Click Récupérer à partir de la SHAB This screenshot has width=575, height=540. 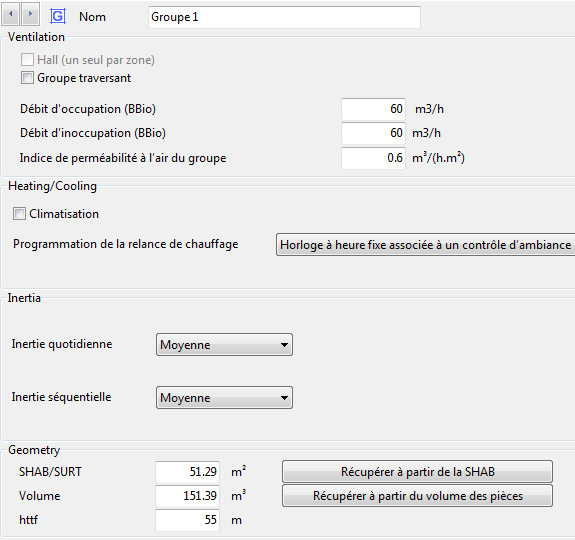(417, 471)
